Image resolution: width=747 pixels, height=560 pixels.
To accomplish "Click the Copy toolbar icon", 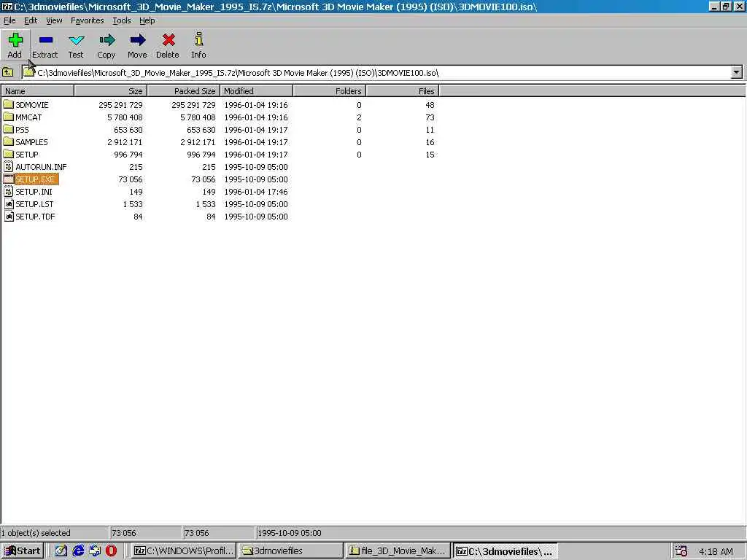I will point(107,40).
